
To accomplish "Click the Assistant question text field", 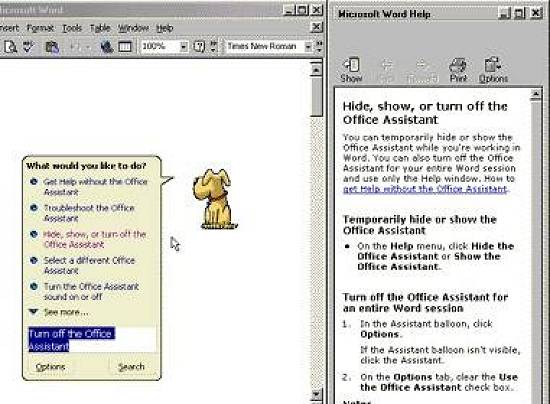I will pos(92,339).
